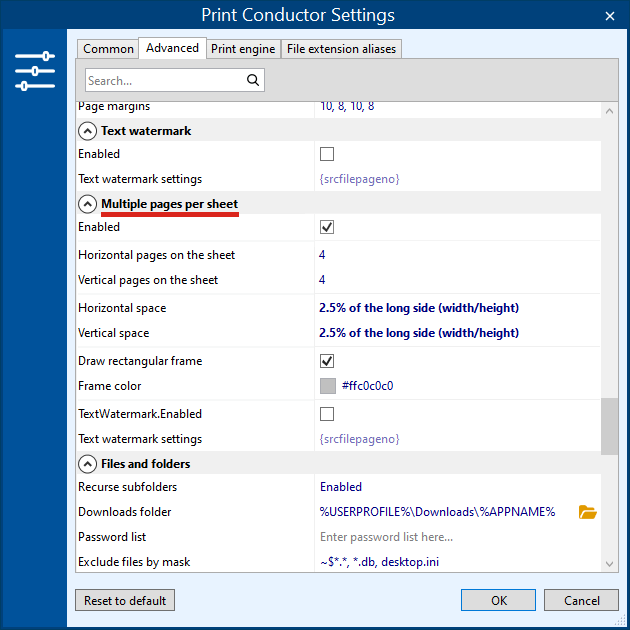Viewport: 630px width, 630px height.
Task: Select the Advanced tab
Action: click(x=172, y=48)
